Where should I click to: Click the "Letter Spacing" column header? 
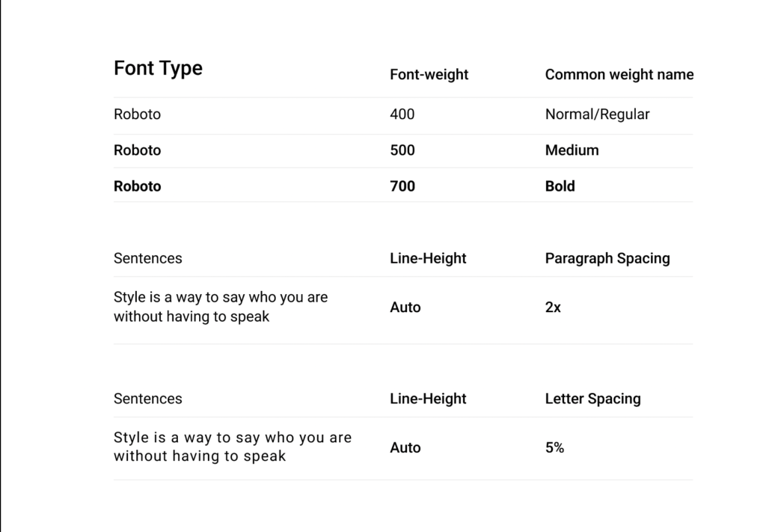click(x=592, y=399)
